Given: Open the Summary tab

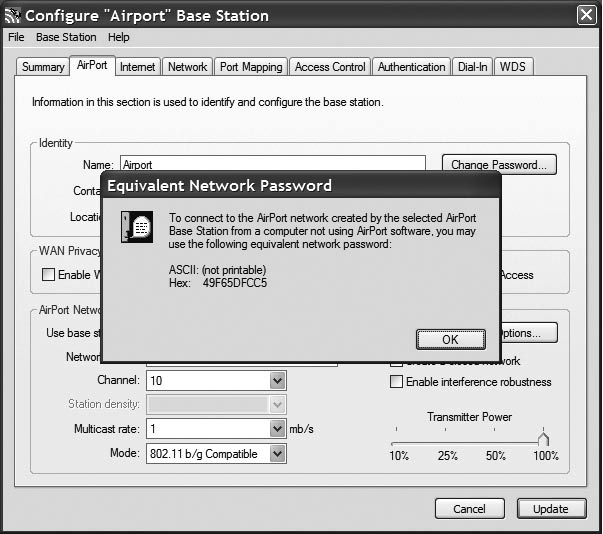Looking at the screenshot, I should (43, 67).
